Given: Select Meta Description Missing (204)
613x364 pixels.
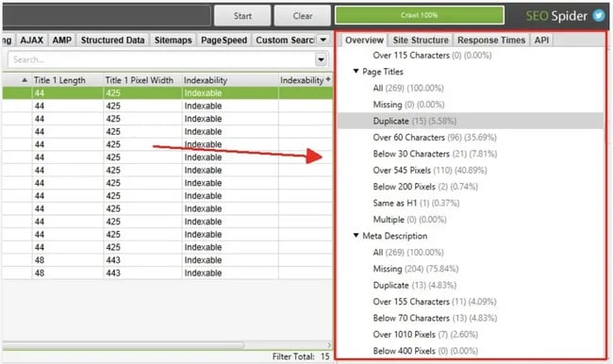Looking at the screenshot, I should 416,269.
